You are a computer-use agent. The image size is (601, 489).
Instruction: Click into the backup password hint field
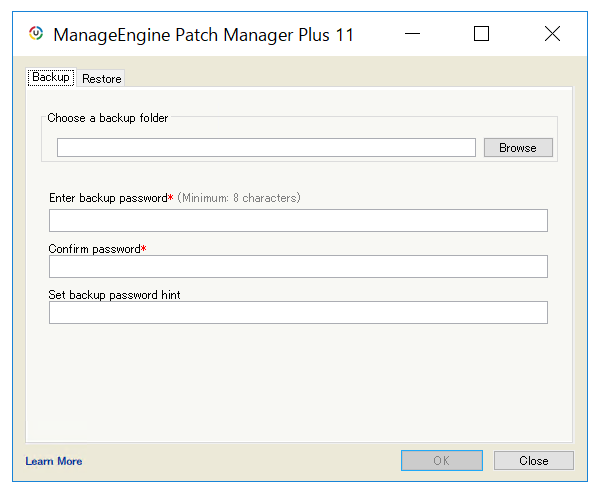[x=298, y=313]
